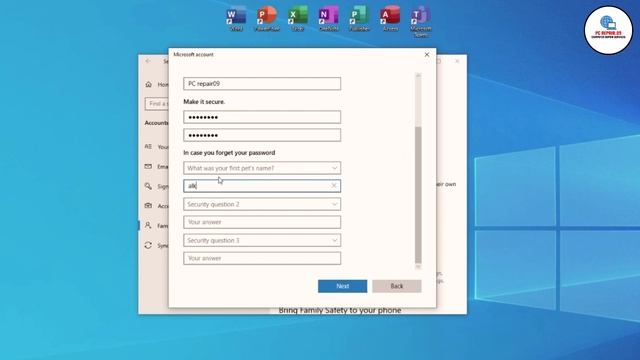Screen dimensions: 640x360
Task: Click the Find a setting search box
Action: pyautogui.click(x=157, y=104)
